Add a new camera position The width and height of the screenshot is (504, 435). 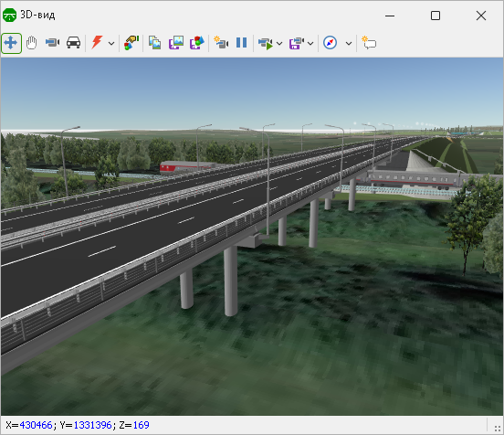point(221,42)
